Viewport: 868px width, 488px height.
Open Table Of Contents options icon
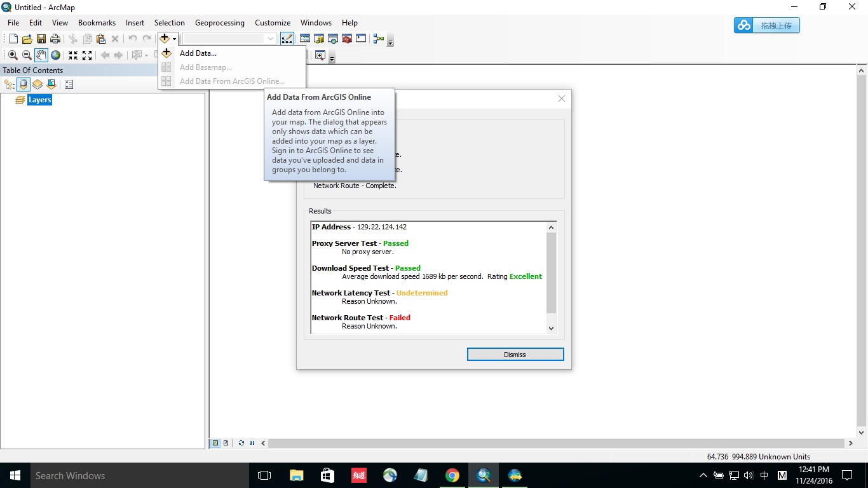[69, 85]
